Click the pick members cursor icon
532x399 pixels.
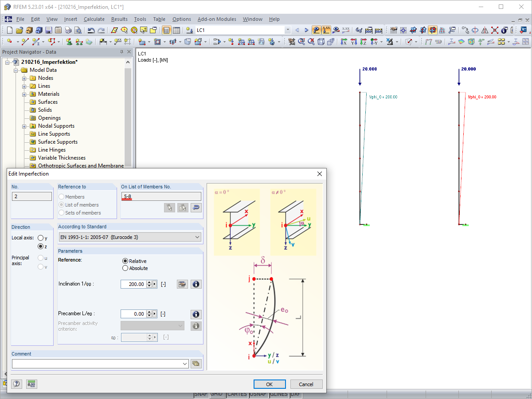click(x=169, y=207)
